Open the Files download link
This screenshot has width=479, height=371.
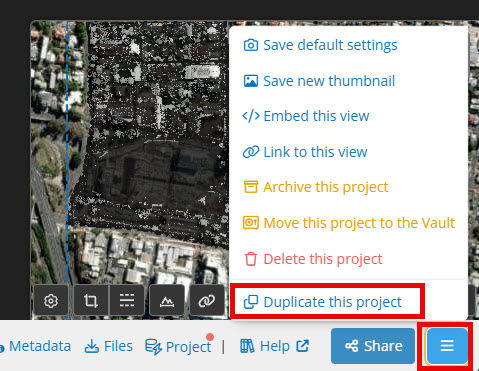(108, 346)
